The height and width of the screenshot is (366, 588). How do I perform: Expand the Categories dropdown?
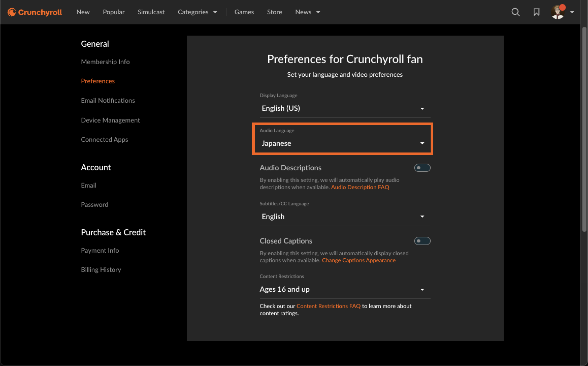(197, 12)
